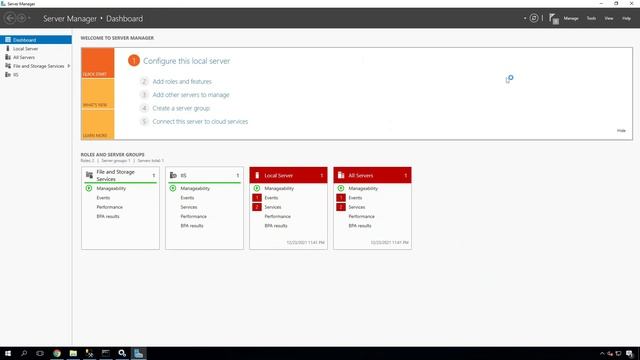
Task: Open the Tools menu
Action: (x=591, y=18)
